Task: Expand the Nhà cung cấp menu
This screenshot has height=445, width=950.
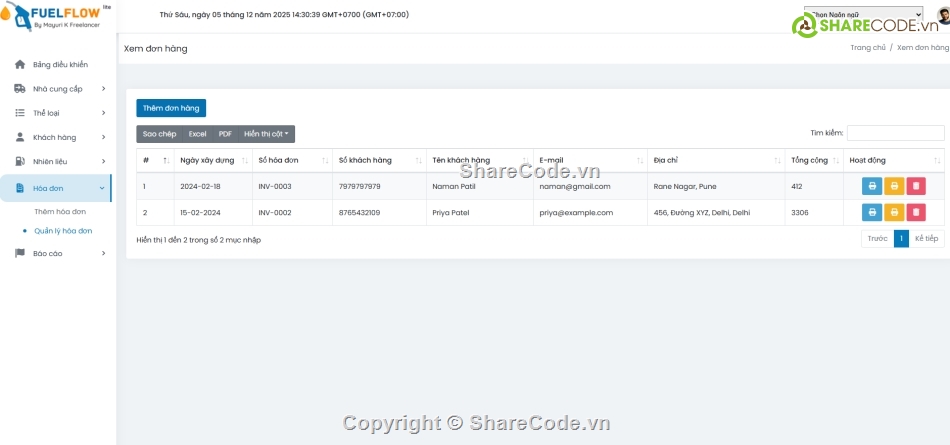Action: tap(60, 89)
